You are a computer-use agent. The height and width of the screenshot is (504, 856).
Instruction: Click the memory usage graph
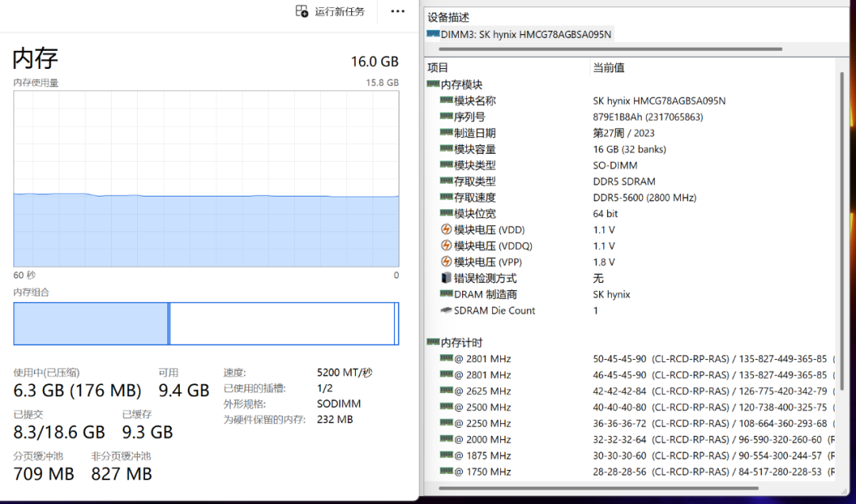click(x=206, y=178)
